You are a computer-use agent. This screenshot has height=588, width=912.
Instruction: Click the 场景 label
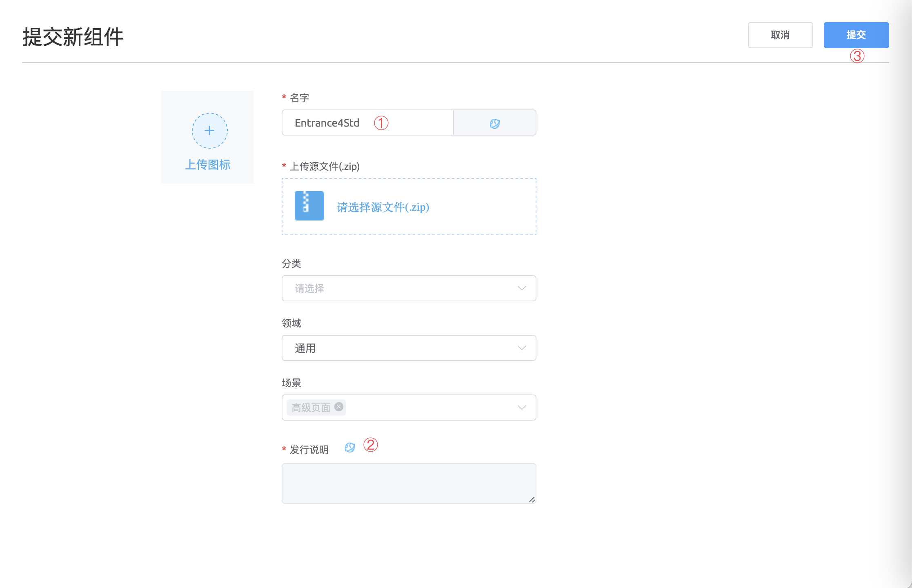click(291, 383)
